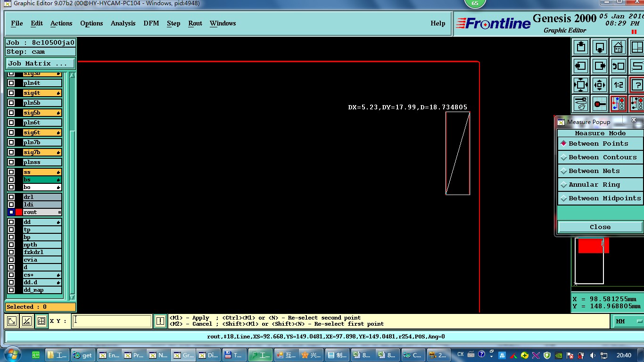This screenshot has height=362, width=644.
Task: Toggle the sig4t layer checkbox
Action: (x=11, y=93)
